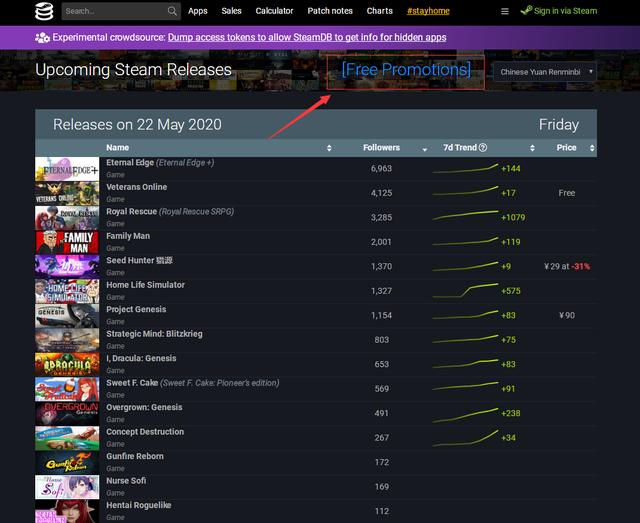This screenshot has width=640, height=523.
Task: Click the Eternal Edge game title
Action: 130,162
